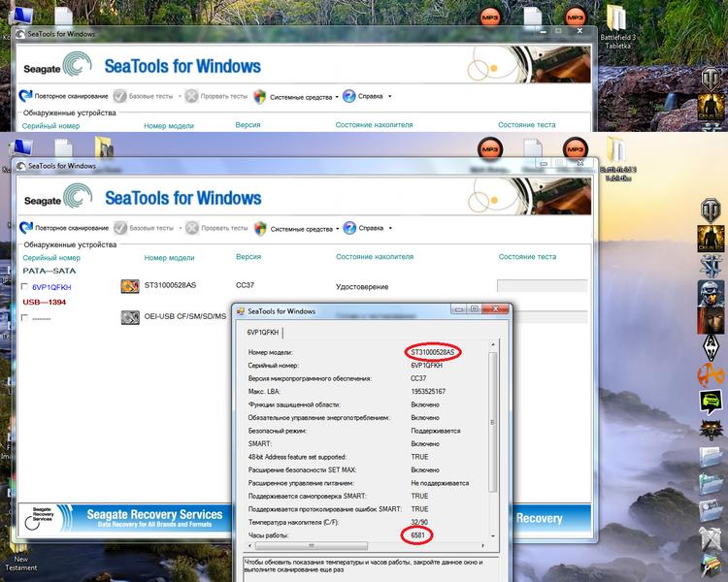Expand the Системные средства dropdown arrow in lower window
Image resolution: width=728 pixels, height=582 pixels.
337,228
